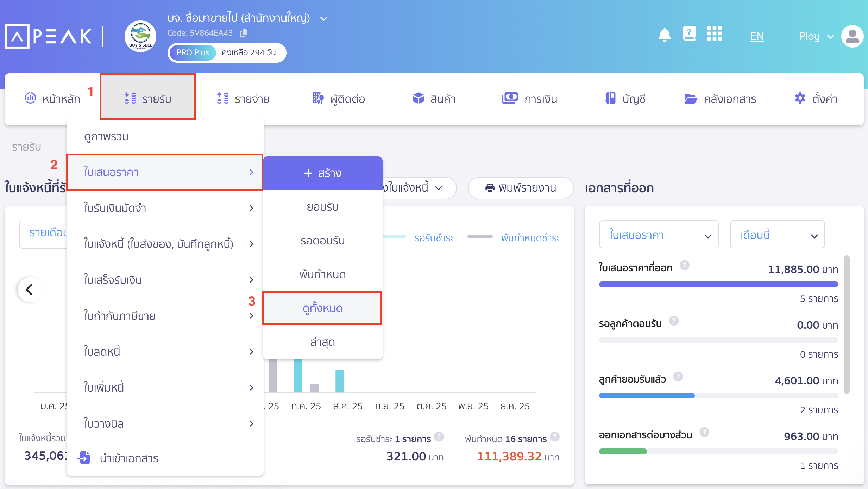The width and height of the screenshot is (868, 489).
Task: Open the Ploy user menu
Action: [816, 36]
